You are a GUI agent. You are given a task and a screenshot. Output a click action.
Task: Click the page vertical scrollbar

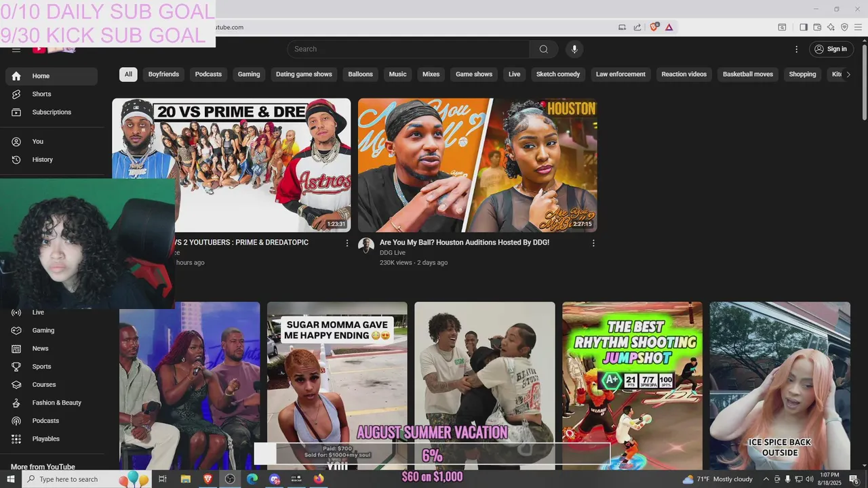864,81
